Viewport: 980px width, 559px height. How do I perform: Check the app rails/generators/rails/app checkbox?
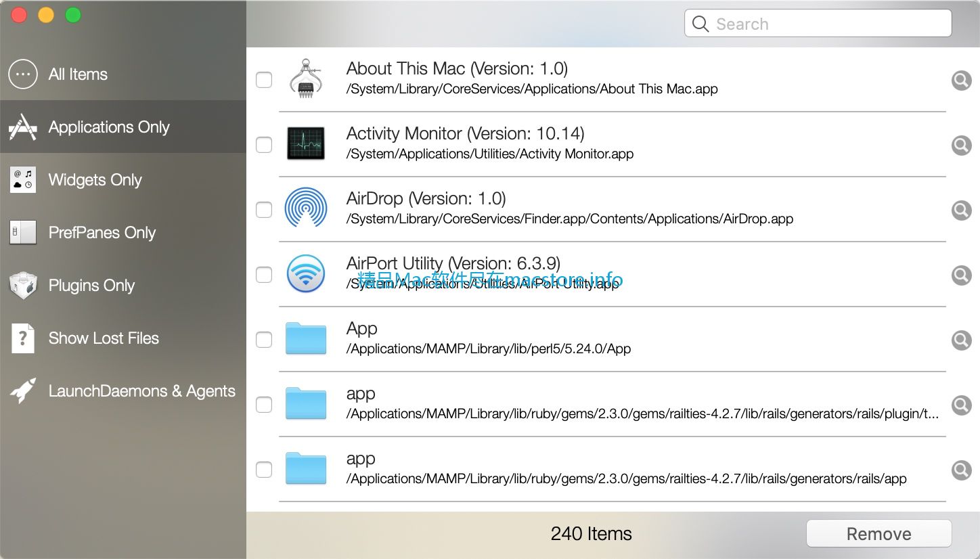click(x=264, y=470)
